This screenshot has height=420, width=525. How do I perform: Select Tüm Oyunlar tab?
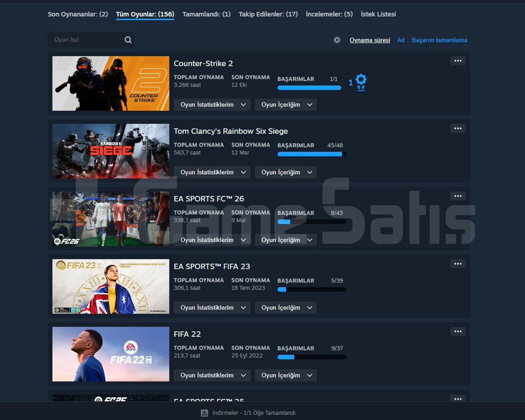coord(145,14)
